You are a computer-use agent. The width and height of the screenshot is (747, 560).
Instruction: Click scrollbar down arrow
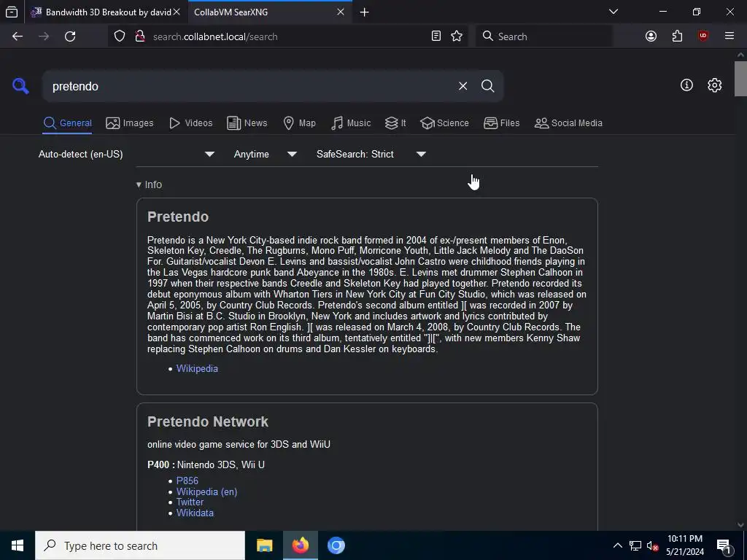[740, 525]
